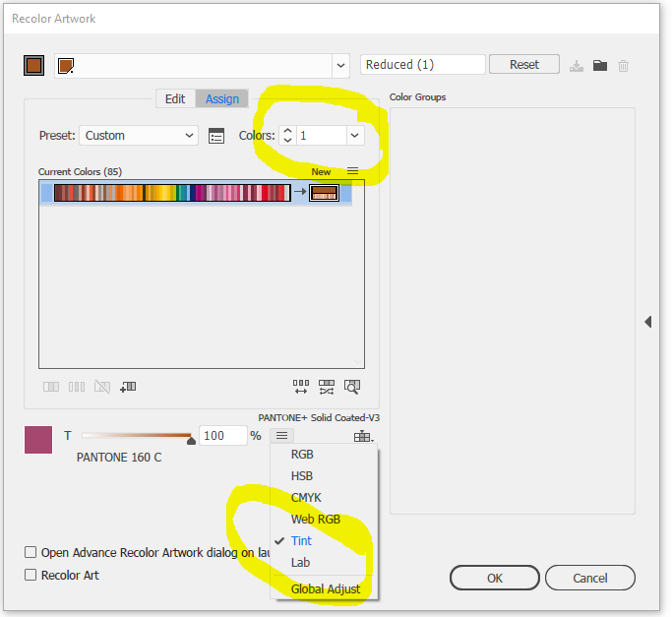Toggle the Recolor Art checkbox

[31, 575]
